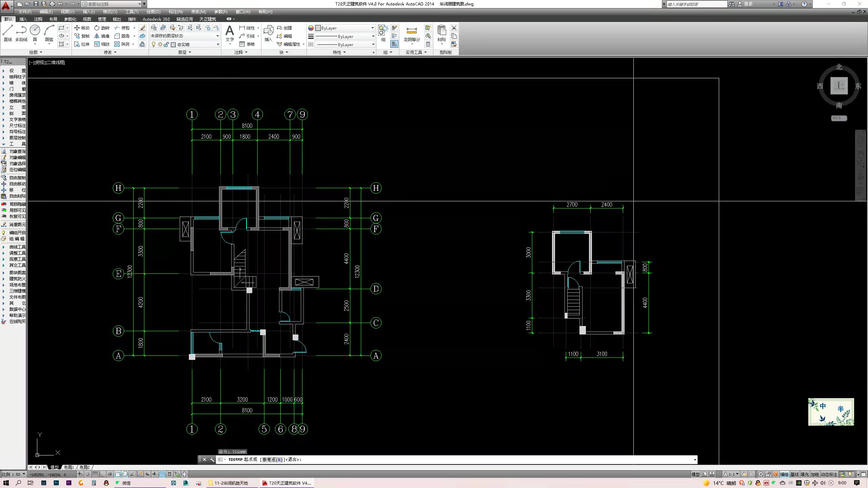Click the 粘贴 (Paste) clipboard icon
Viewport: 868px width, 488px height.
441,33
